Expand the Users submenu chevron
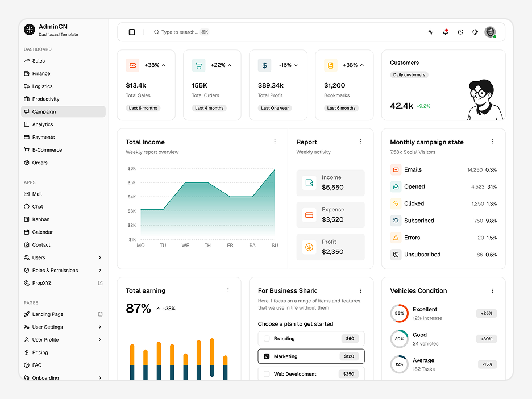The width and height of the screenshot is (532, 399). (100, 257)
